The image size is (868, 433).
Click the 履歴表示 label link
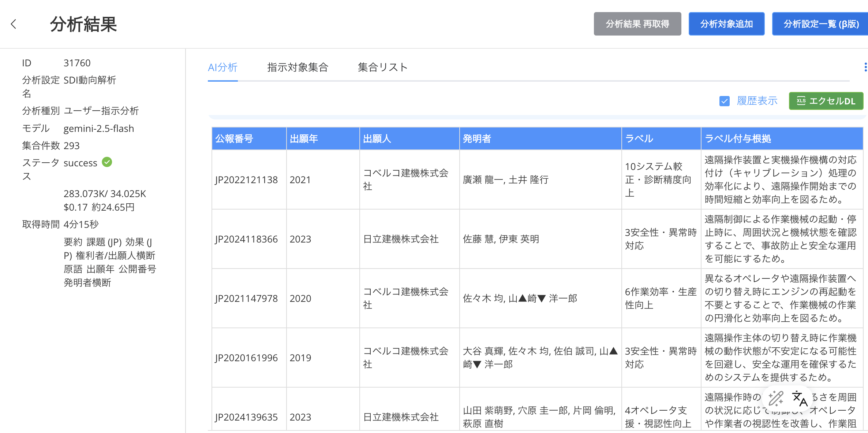tap(757, 101)
